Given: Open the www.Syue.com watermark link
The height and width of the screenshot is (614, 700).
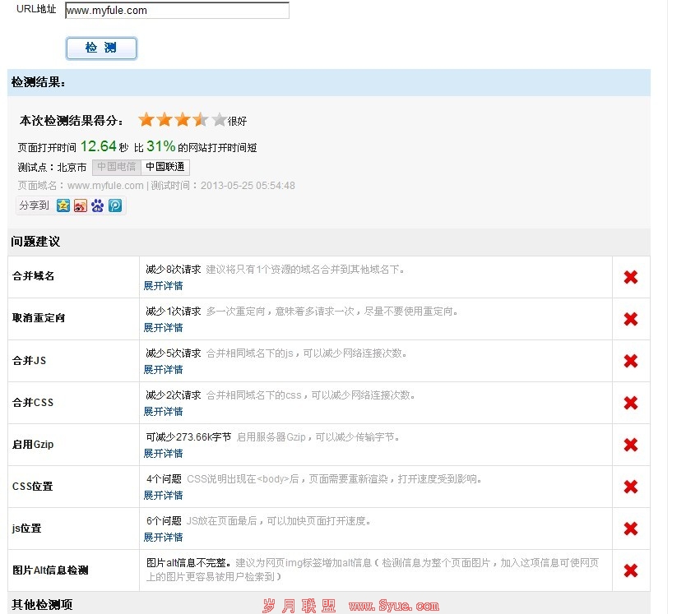Looking at the screenshot, I should pyautogui.click(x=393, y=607).
